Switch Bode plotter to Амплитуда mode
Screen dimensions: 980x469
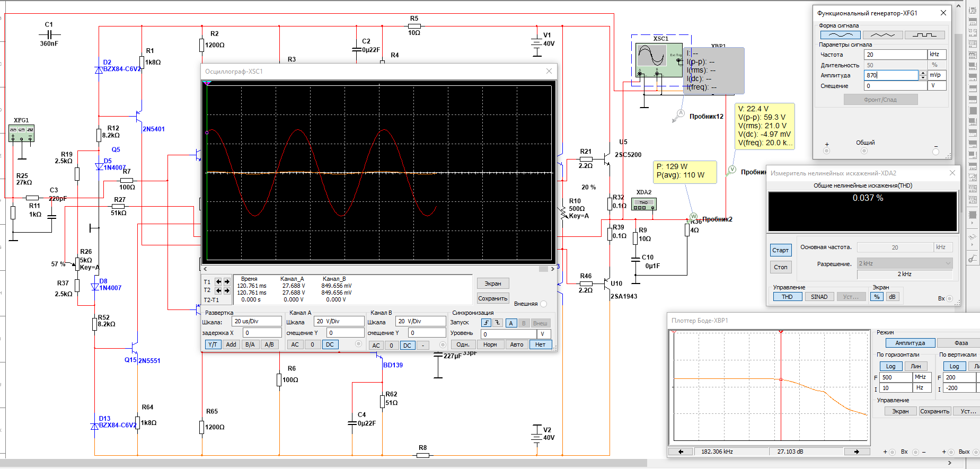click(x=910, y=343)
